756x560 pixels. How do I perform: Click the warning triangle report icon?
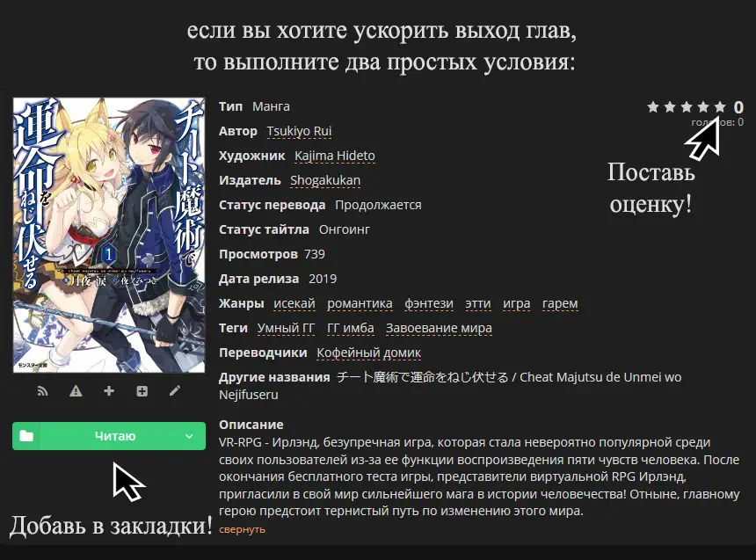(x=76, y=390)
